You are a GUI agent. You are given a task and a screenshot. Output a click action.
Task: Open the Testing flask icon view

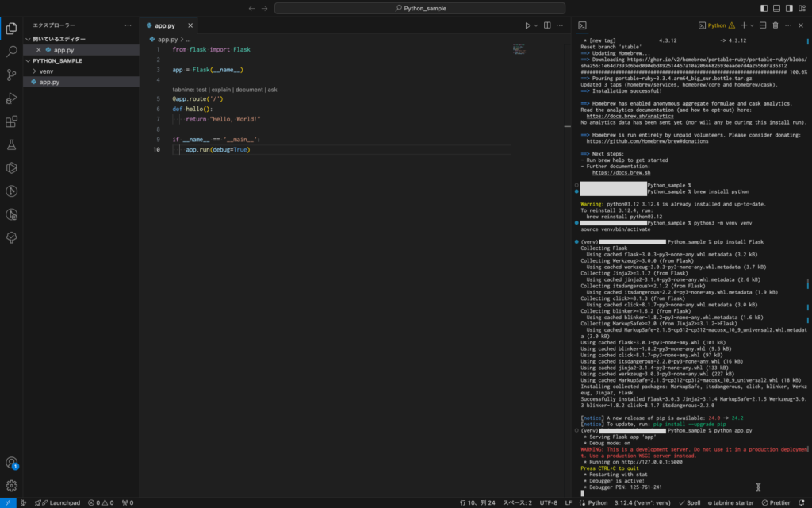12,144
